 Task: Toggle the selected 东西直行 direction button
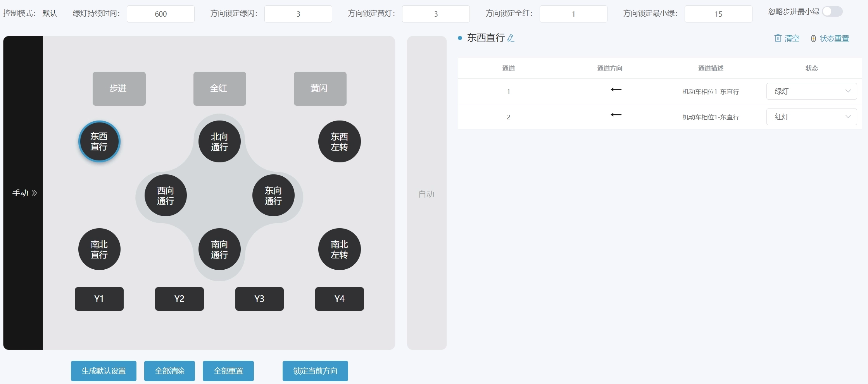[x=99, y=141]
